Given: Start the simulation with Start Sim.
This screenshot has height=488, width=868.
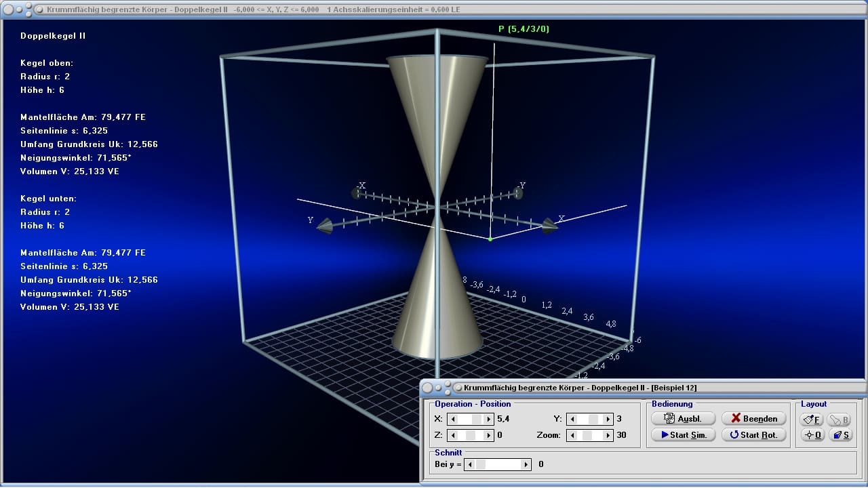Looking at the screenshot, I should pos(683,435).
